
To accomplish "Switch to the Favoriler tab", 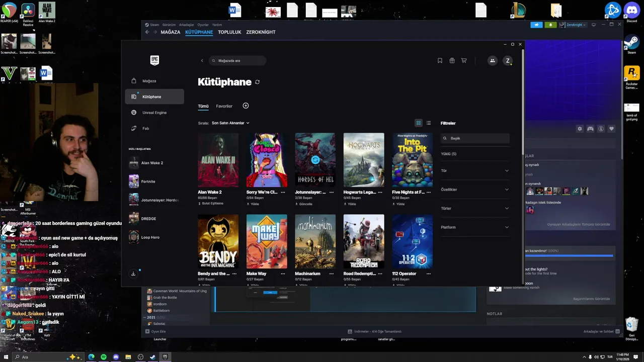I will (x=224, y=106).
